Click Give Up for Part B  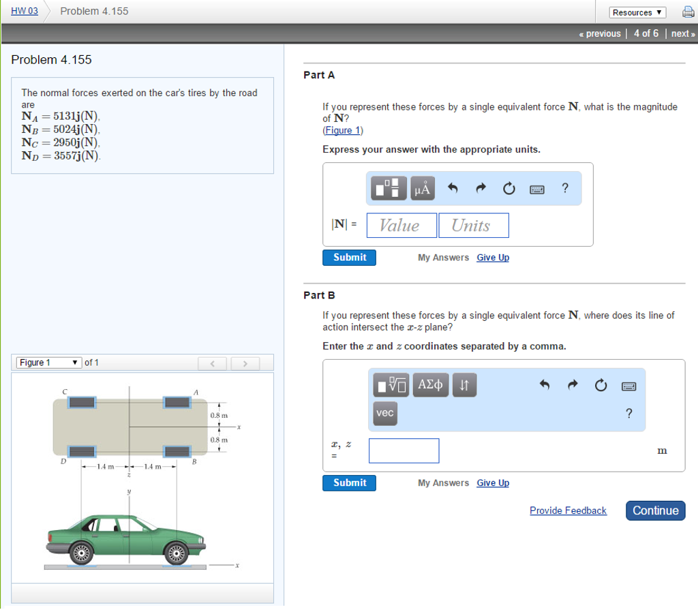click(x=492, y=482)
